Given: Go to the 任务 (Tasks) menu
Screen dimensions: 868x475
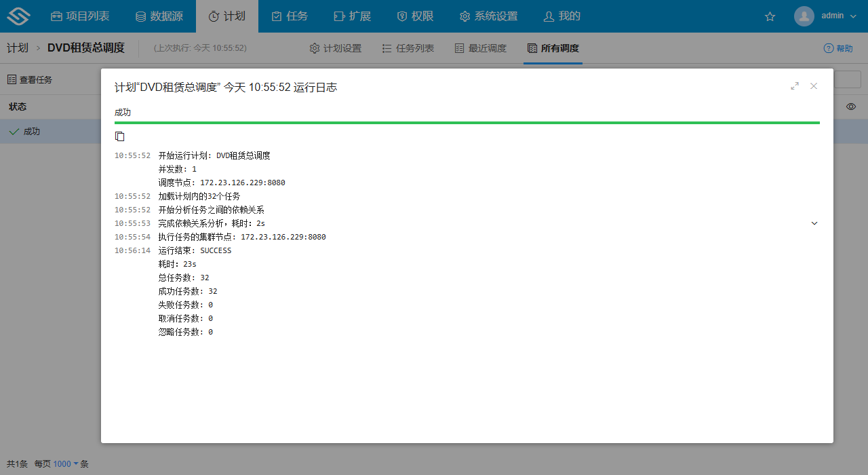Looking at the screenshot, I should click(290, 16).
